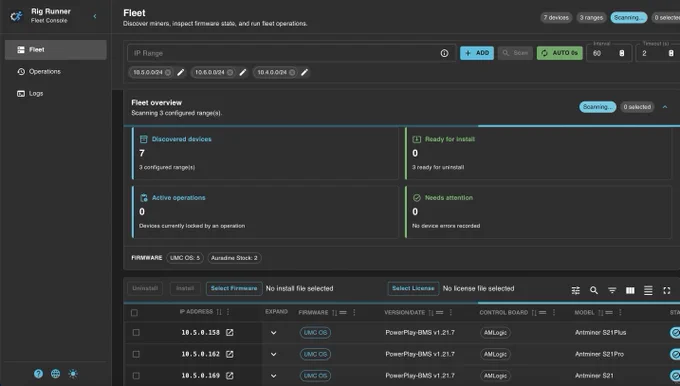The width and height of the screenshot is (680, 386).
Task: Open the language globe icon
Action: click(x=56, y=373)
